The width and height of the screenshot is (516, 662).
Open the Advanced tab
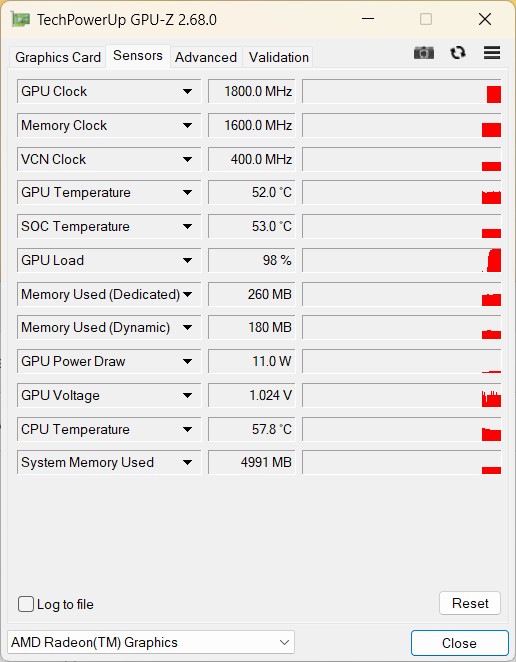tap(206, 57)
